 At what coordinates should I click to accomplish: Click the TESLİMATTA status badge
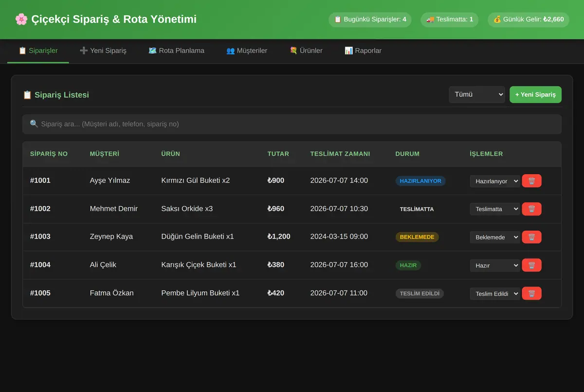(x=417, y=209)
